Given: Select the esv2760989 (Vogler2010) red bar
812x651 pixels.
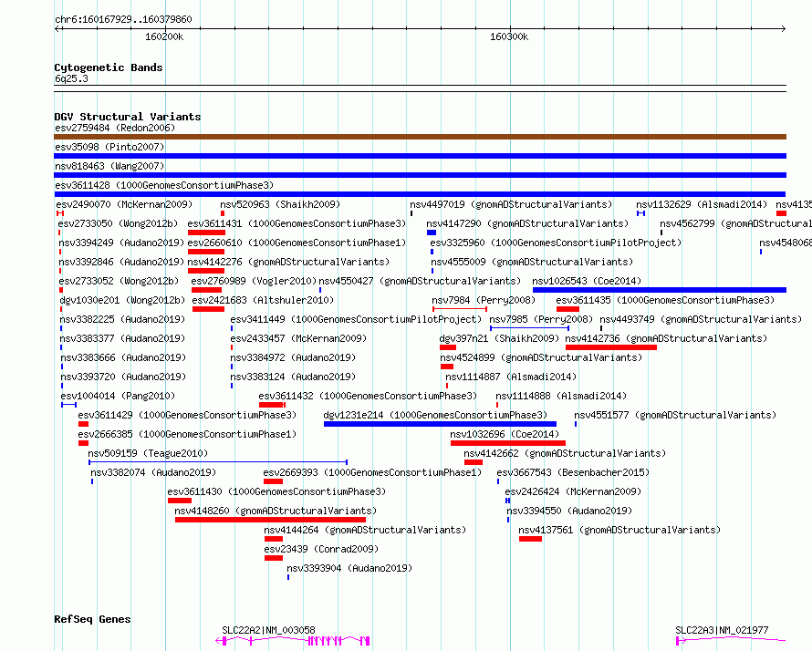Looking at the screenshot, I should click(206, 290).
